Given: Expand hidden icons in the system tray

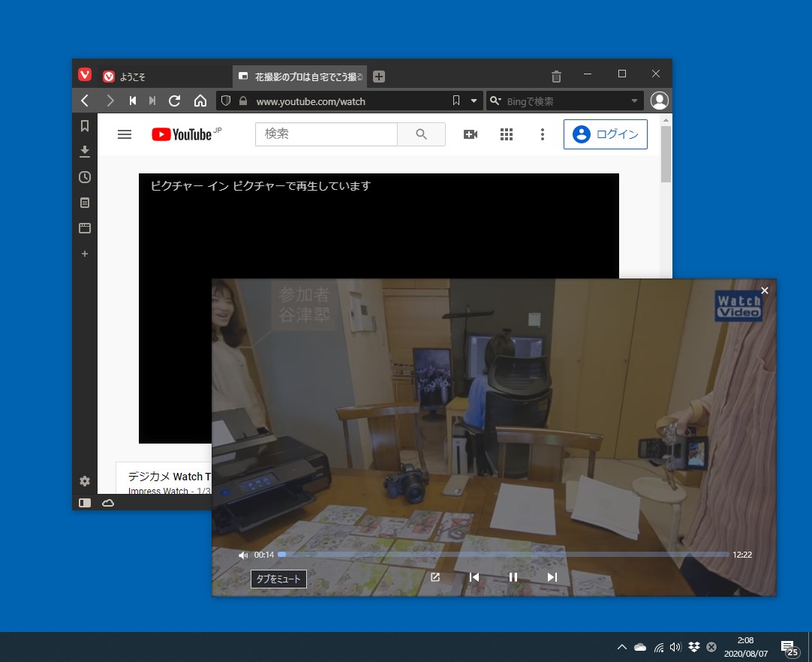Looking at the screenshot, I should click(x=622, y=646).
